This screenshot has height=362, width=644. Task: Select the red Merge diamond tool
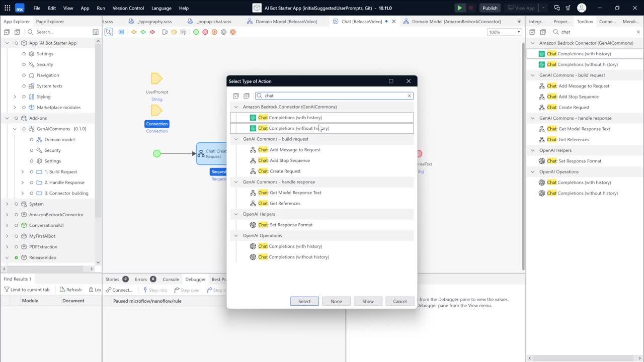(152, 32)
